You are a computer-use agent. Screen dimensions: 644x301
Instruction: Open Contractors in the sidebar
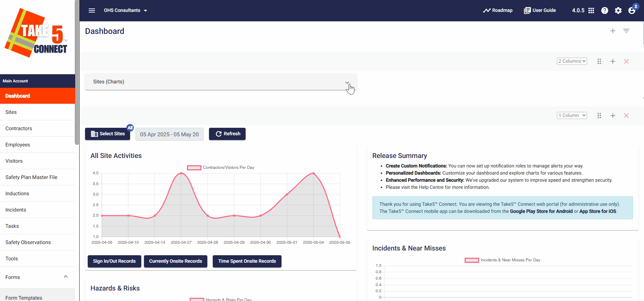[x=38, y=128]
